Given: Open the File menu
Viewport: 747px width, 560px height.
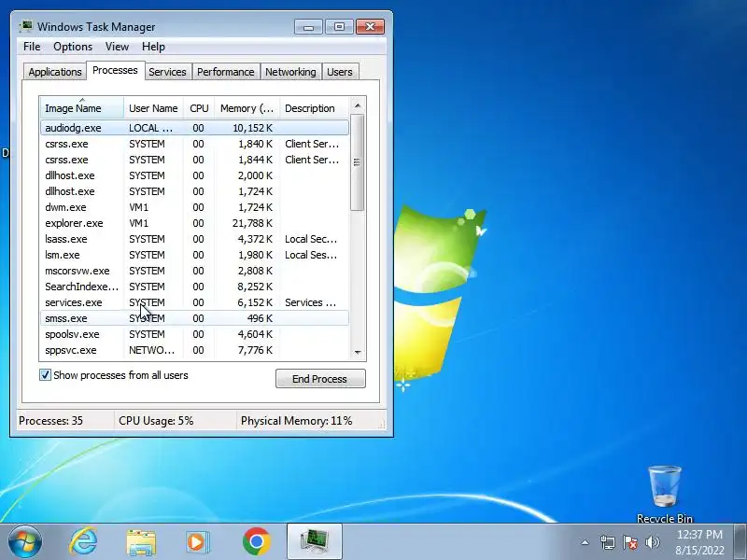Looking at the screenshot, I should [32, 47].
